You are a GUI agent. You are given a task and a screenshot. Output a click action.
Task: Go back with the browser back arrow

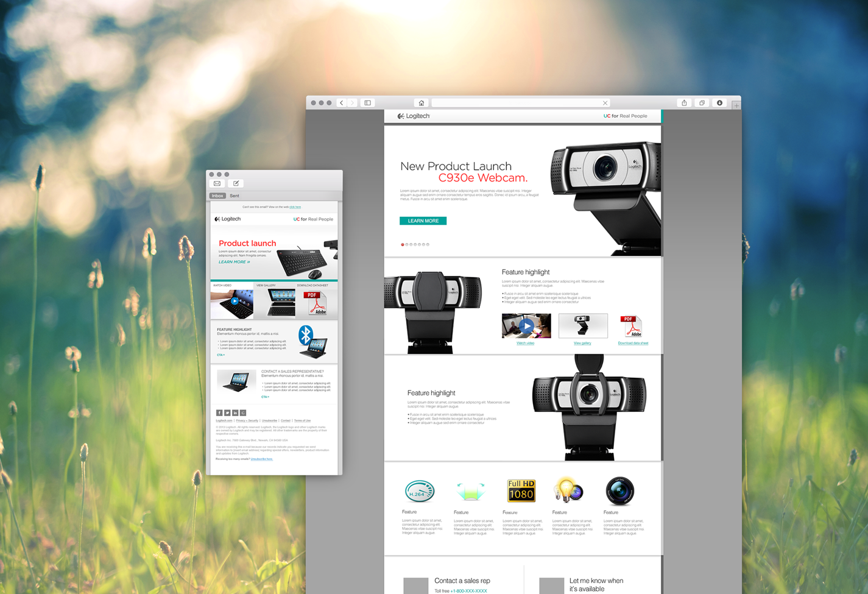point(341,103)
